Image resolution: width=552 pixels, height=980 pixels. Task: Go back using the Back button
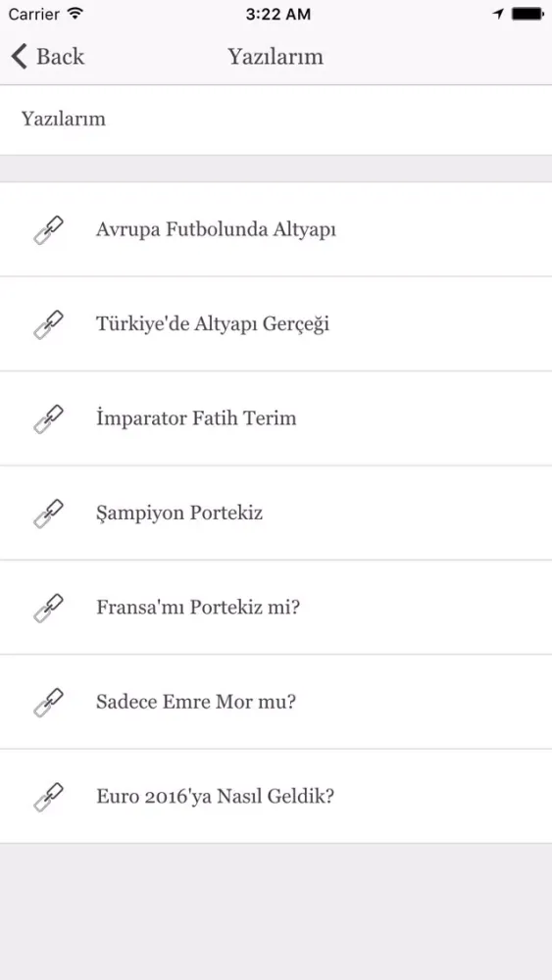[x=47, y=56]
